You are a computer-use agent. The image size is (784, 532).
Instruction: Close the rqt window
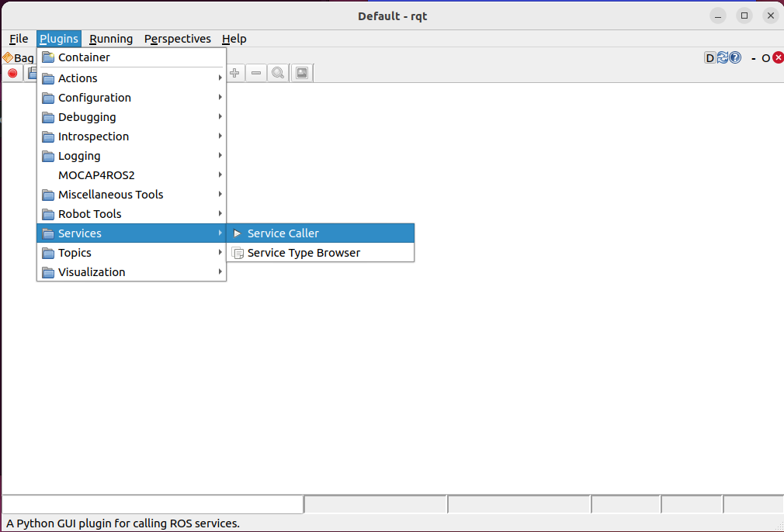pyautogui.click(x=771, y=16)
